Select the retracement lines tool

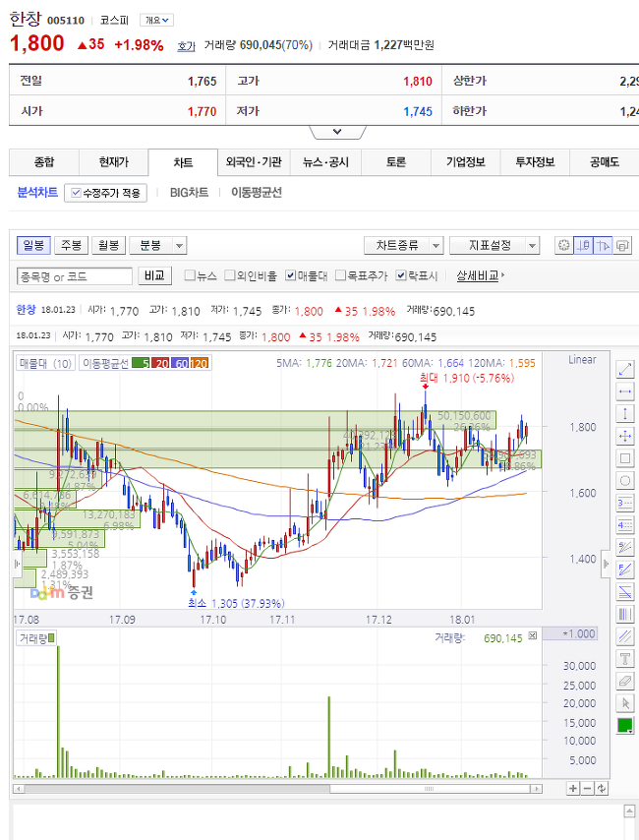(625, 591)
